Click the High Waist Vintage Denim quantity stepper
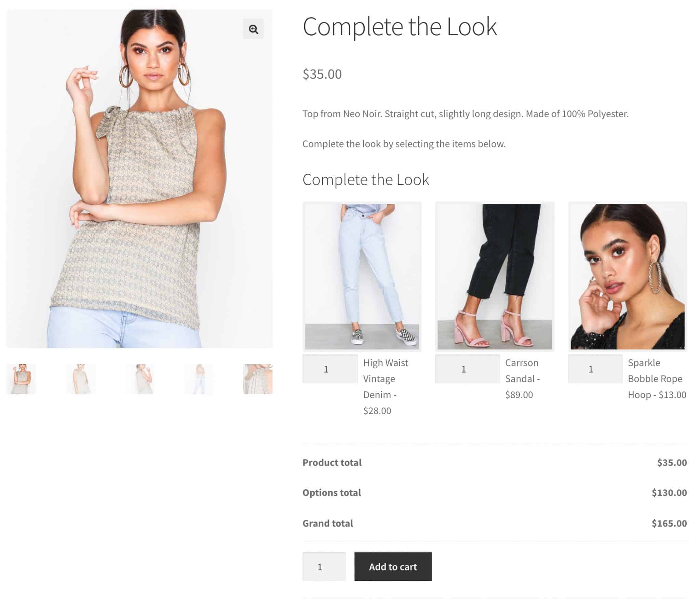Image resolution: width=700 pixels, height=608 pixels. 326,369
